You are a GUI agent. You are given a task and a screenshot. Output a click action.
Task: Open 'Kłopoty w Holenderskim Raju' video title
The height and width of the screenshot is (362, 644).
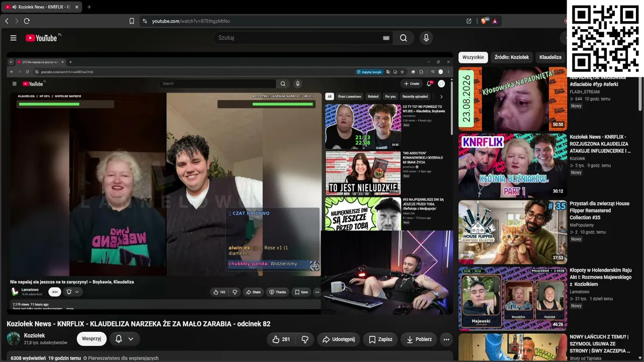click(601, 277)
